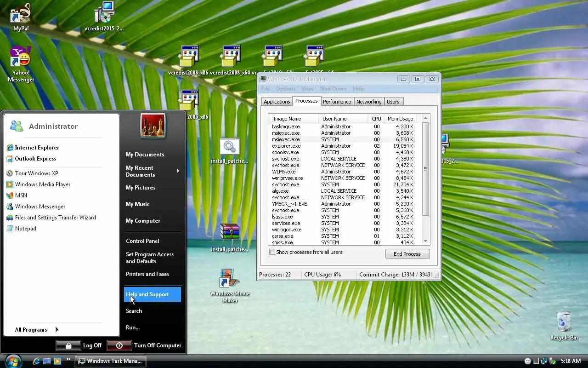The width and height of the screenshot is (588, 368).
Task: Expand My Recent Documents submenu
Action: click(x=152, y=171)
